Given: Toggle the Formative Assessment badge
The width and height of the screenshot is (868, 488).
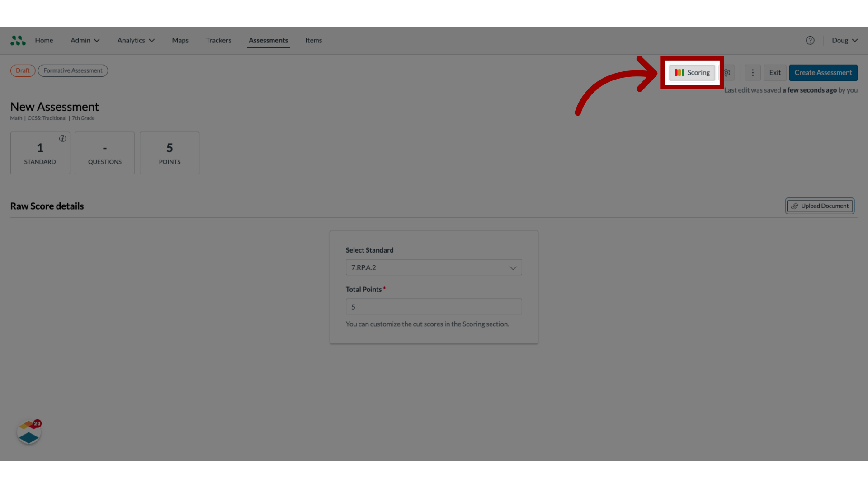Looking at the screenshot, I should pos(73,70).
